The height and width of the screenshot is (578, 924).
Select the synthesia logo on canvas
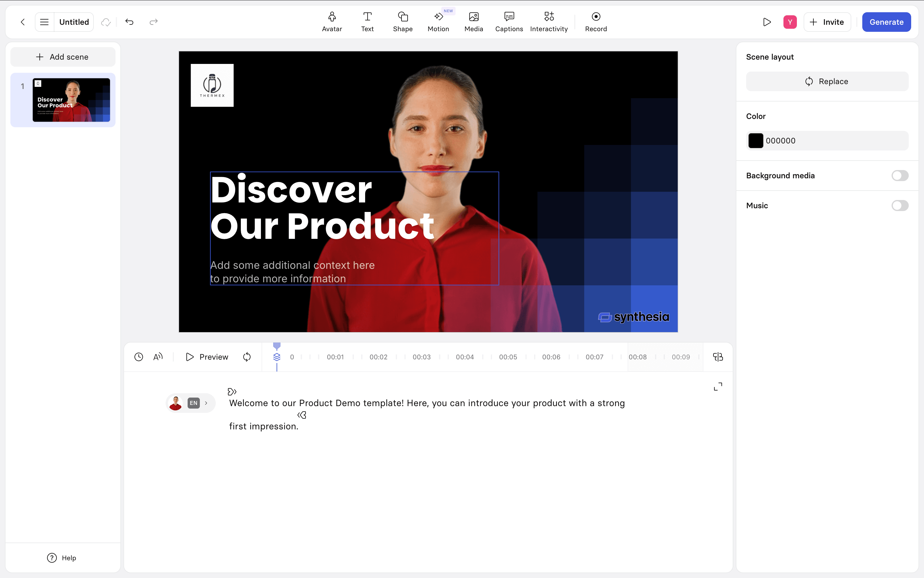tap(633, 317)
